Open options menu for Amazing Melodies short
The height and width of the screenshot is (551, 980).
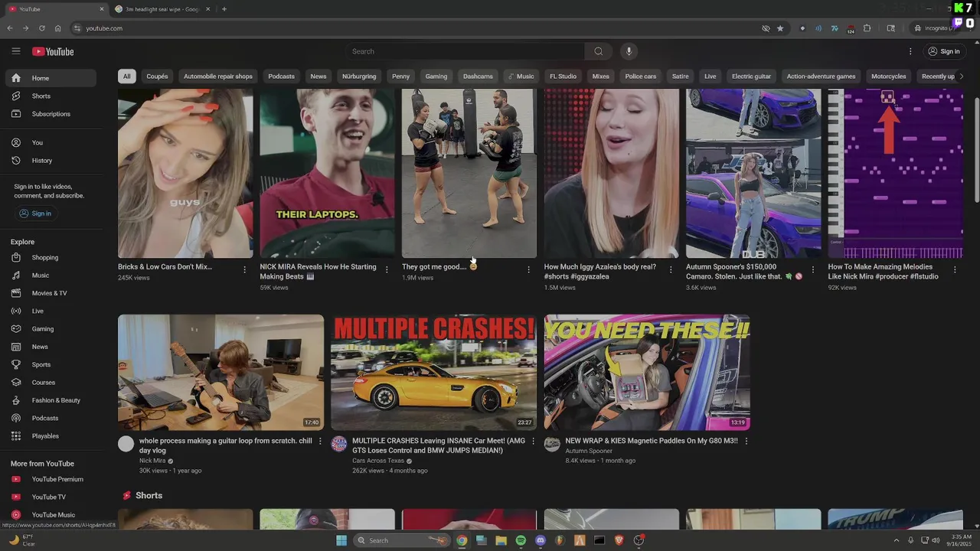(x=955, y=269)
